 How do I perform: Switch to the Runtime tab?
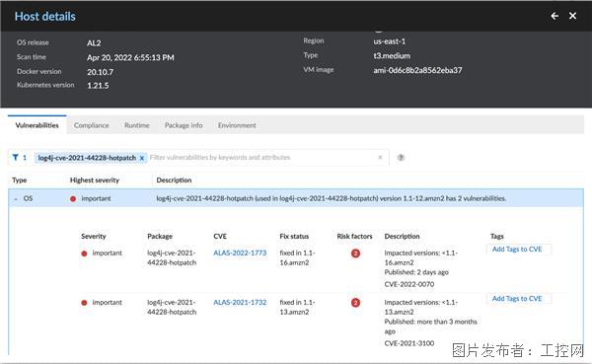137,125
